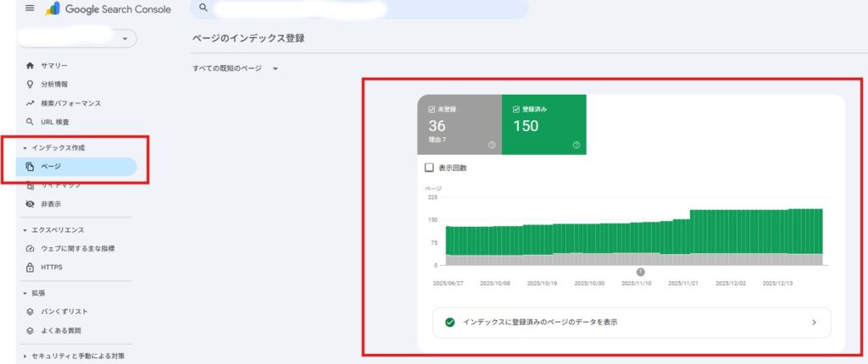The width and height of the screenshot is (868, 364).
Task: Click the 分析情報 lightbulb icon
Action: tap(31, 84)
